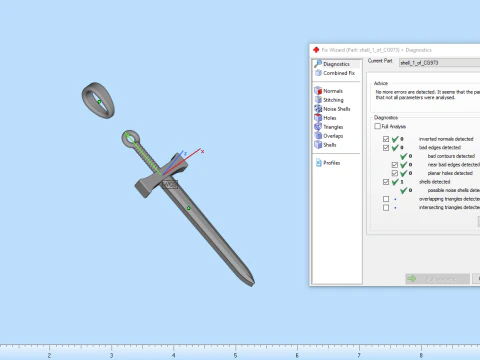Click the blue Z axis label
This screenshot has width=480, height=360.
[185, 154]
